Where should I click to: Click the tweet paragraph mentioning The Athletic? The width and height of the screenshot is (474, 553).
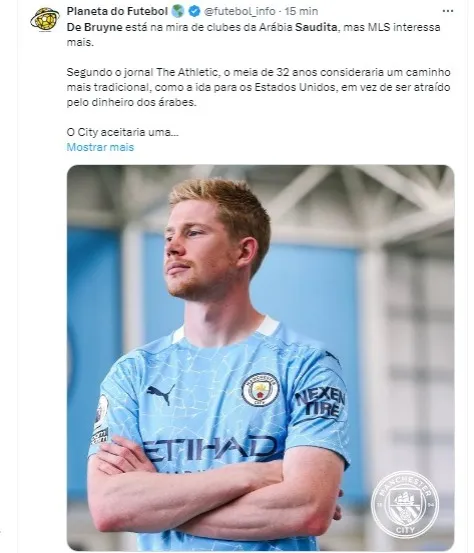[259, 87]
